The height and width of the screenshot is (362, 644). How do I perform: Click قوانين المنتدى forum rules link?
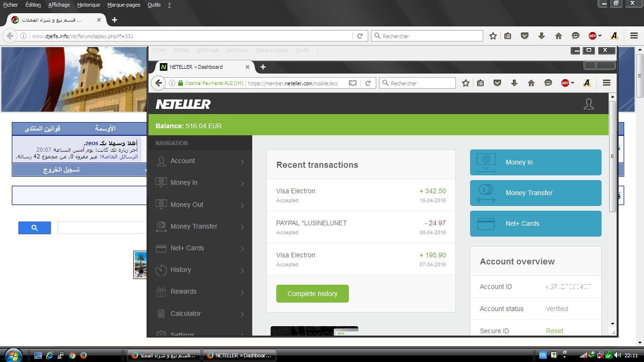pyautogui.click(x=42, y=128)
